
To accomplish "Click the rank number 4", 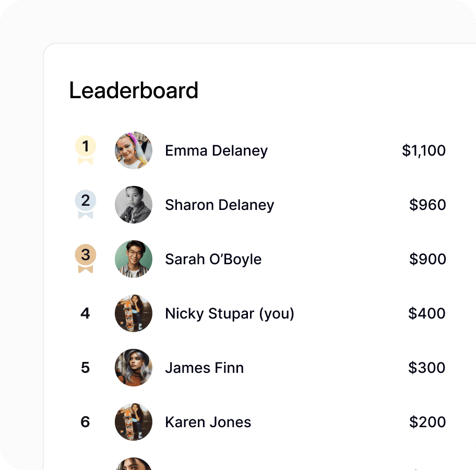I will point(85,314).
